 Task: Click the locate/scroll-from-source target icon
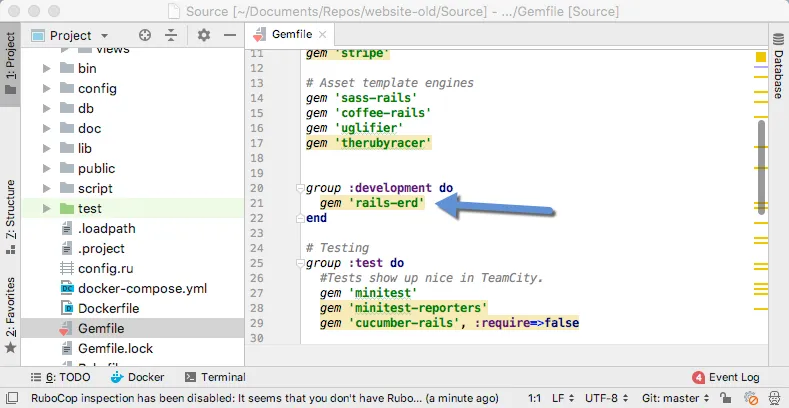click(x=145, y=35)
